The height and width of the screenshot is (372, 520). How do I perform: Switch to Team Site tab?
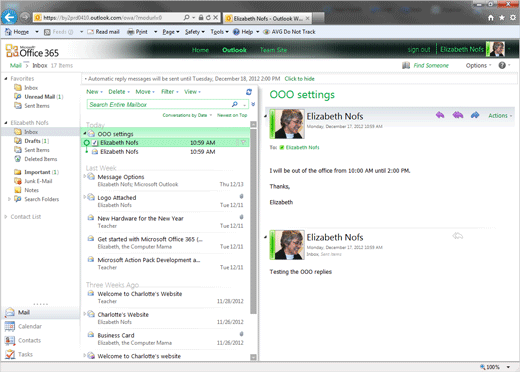[273, 50]
